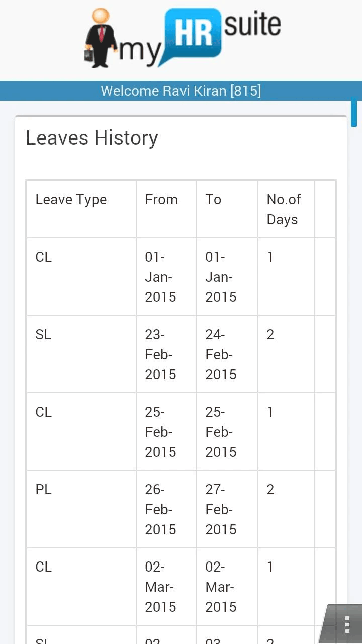The height and width of the screenshot is (644, 362).
Task: Select the SL row starting 23-Feb-2015
Action: coord(44,335)
